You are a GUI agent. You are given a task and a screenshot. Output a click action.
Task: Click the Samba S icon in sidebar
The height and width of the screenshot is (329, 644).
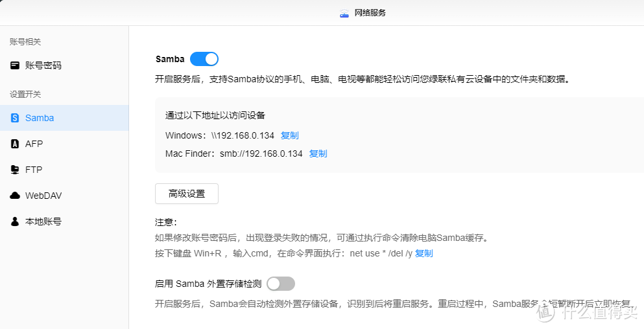15,118
